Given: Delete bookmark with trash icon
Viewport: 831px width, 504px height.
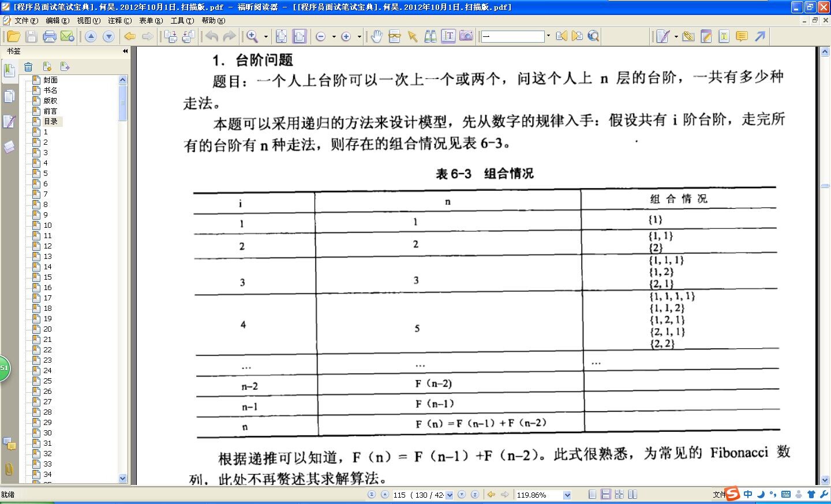Looking at the screenshot, I should point(28,67).
